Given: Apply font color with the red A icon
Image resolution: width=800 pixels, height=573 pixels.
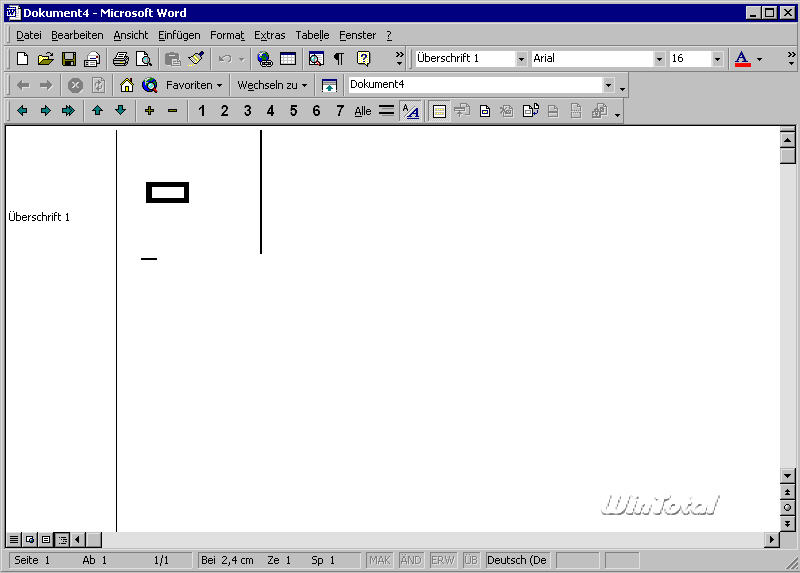Looking at the screenshot, I should (742, 59).
